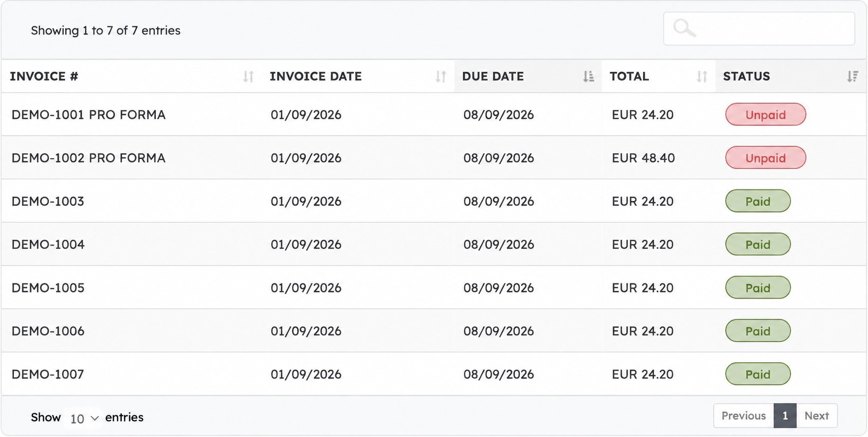This screenshot has height=437, width=868.
Task: Sort by Invoice Date using its sort icon
Action: click(441, 77)
